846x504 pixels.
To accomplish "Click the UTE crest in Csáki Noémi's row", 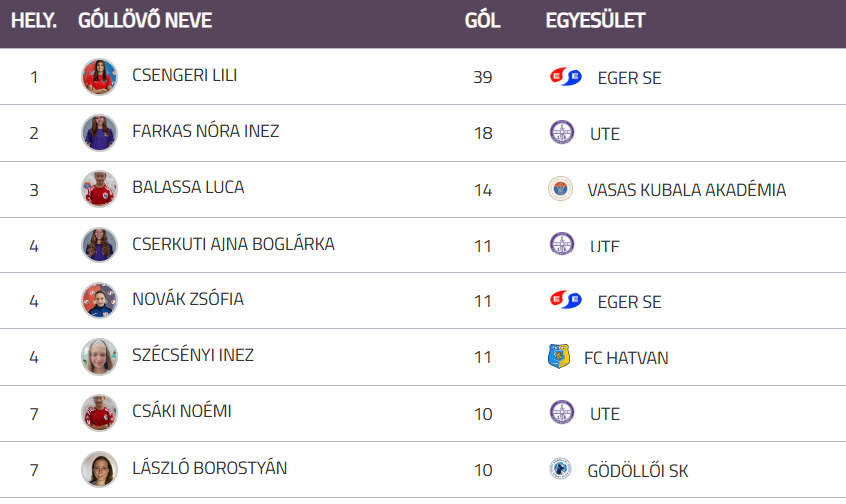I will tap(562, 413).
